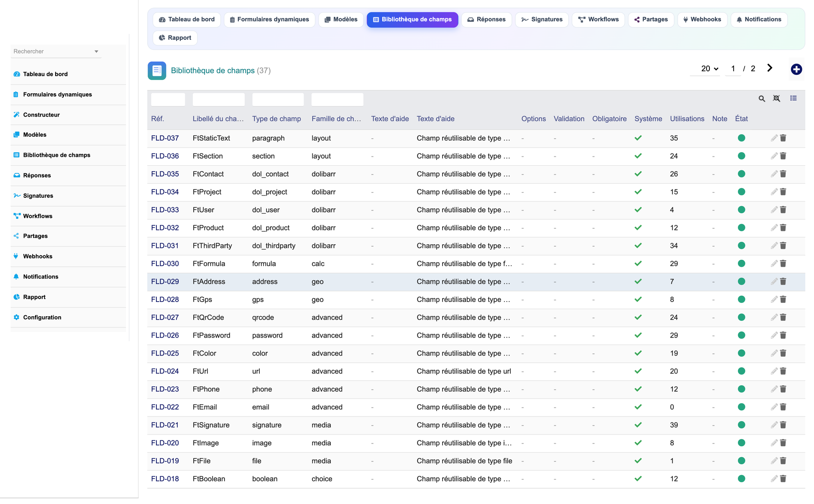
Task: Open the Signatures tab
Action: (x=542, y=20)
